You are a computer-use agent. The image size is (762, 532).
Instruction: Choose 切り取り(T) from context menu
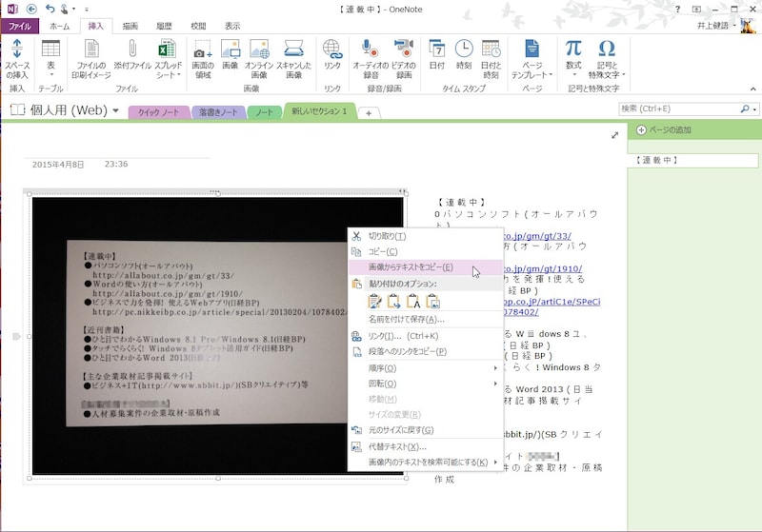click(x=426, y=236)
